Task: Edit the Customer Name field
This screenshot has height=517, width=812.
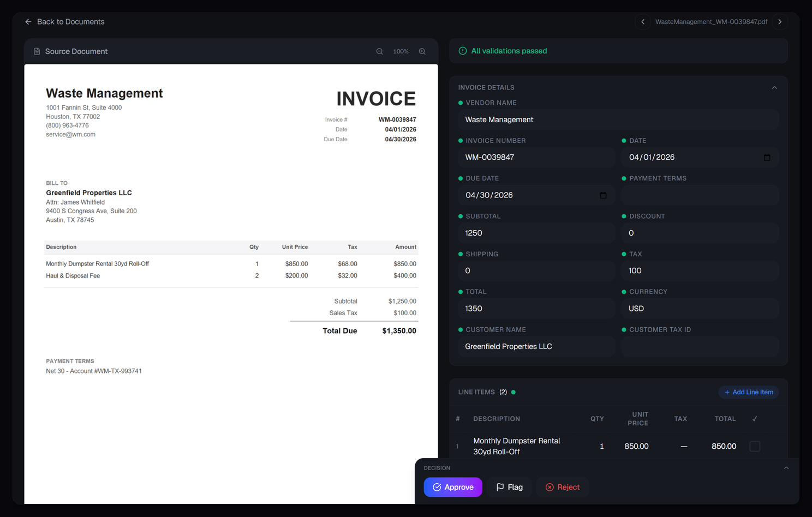Action: coord(536,346)
